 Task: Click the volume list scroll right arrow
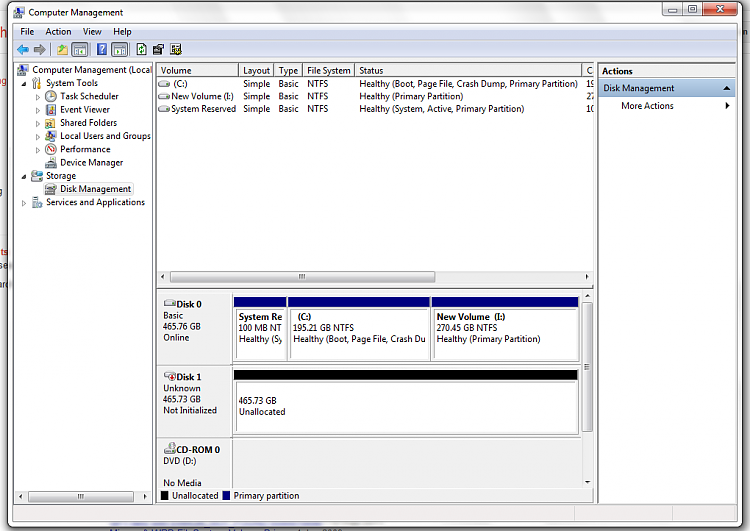(587, 277)
